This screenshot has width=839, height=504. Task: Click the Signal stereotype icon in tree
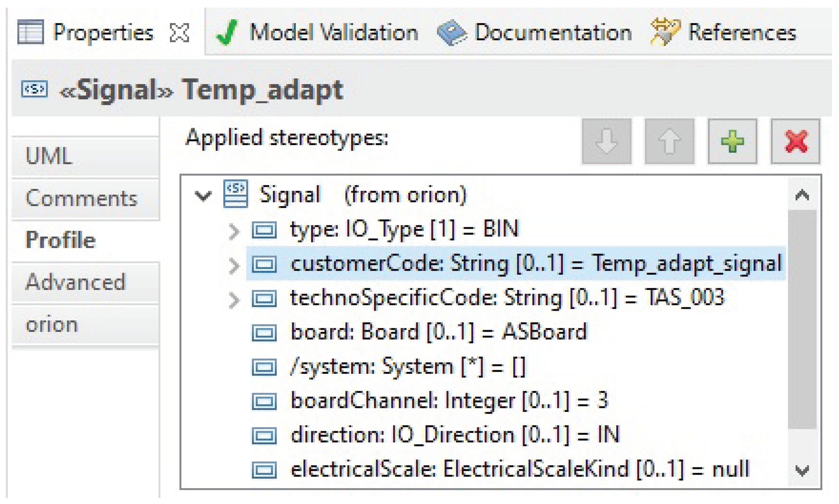click(x=235, y=194)
